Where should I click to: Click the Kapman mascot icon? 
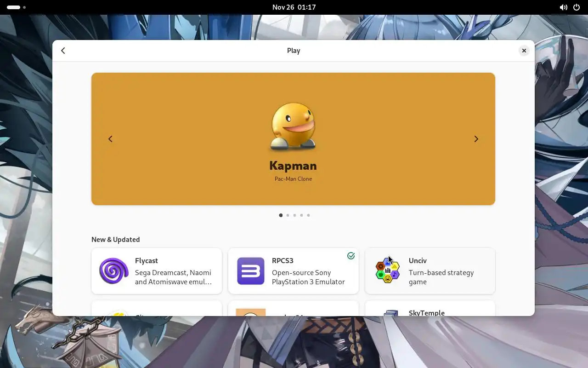point(293,126)
